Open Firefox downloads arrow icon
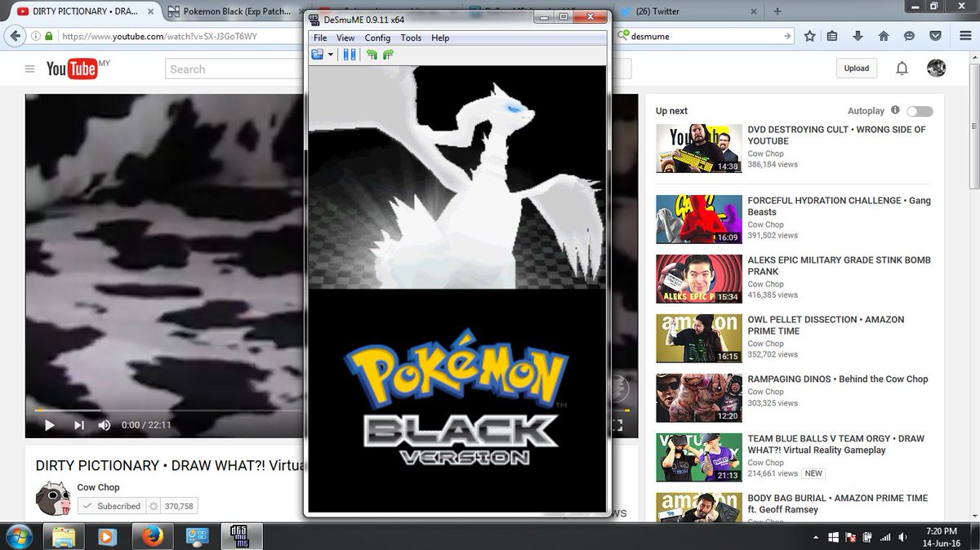This screenshot has width=980, height=550. coord(858,36)
